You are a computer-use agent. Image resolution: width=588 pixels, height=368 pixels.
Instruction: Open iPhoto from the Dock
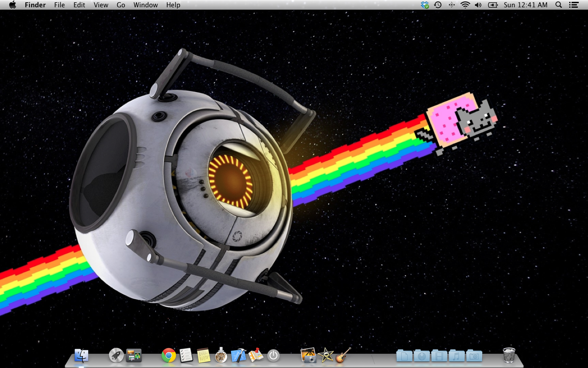pyautogui.click(x=308, y=355)
